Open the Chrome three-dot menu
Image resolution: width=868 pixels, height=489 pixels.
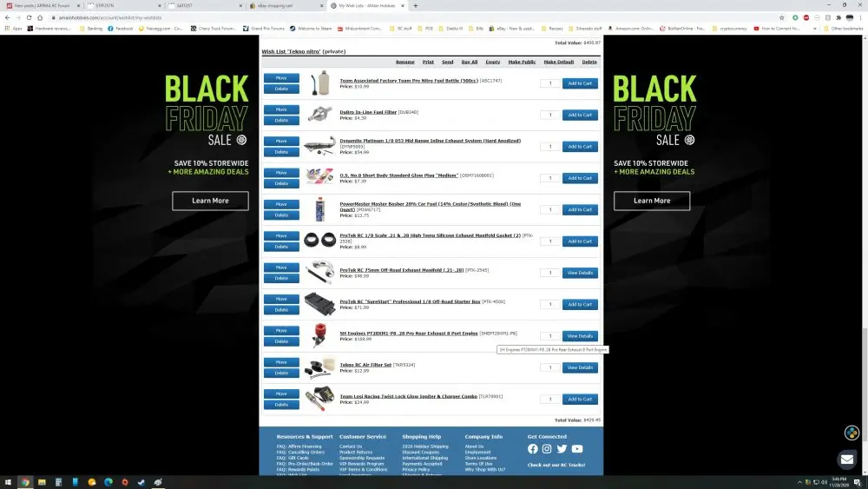coord(860,17)
